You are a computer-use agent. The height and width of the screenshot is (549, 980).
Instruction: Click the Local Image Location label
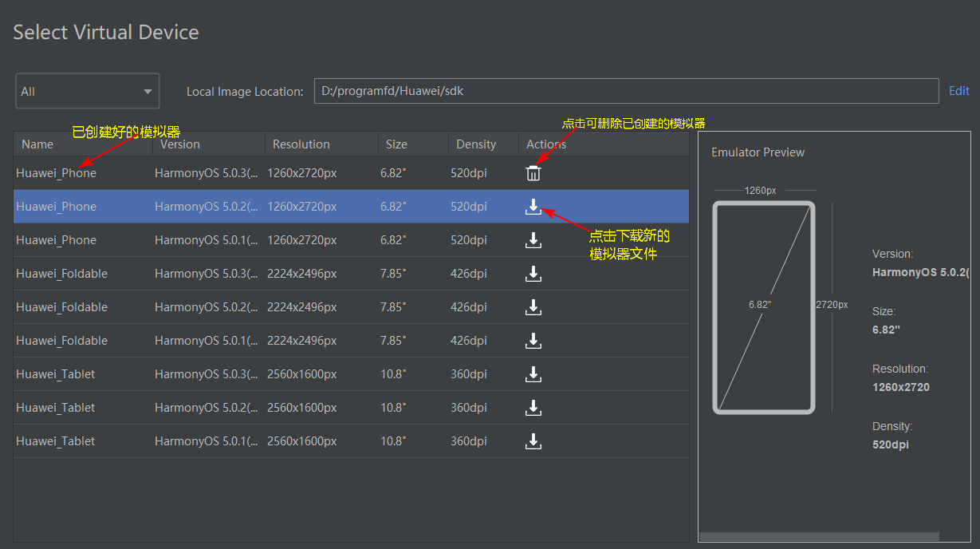coord(245,92)
